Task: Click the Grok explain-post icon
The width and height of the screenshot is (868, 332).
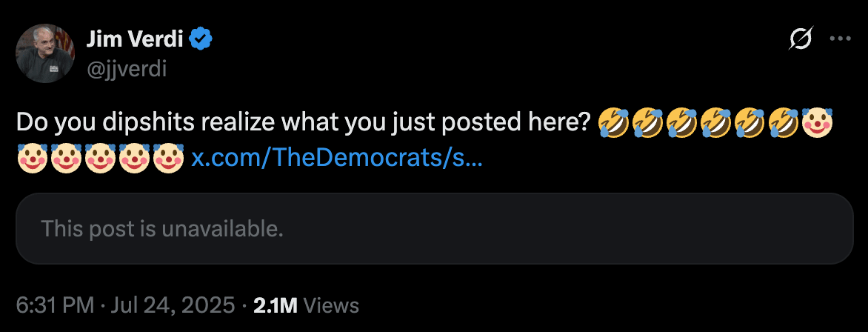Action: 801,39
